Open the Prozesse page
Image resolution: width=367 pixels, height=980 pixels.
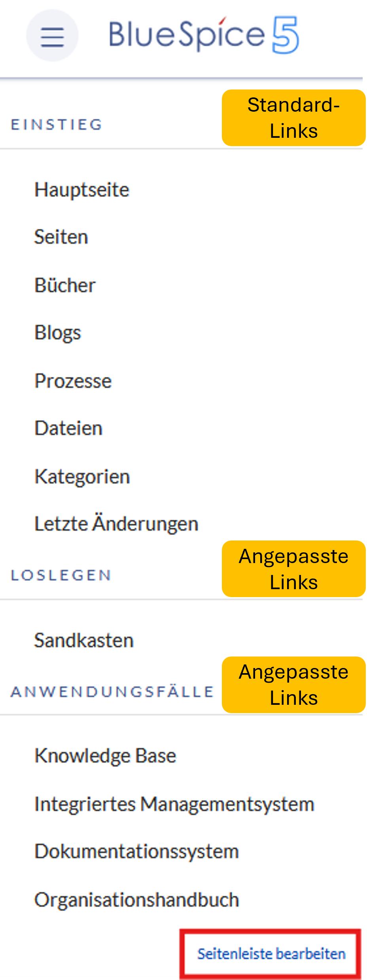click(x=73, y=381)
